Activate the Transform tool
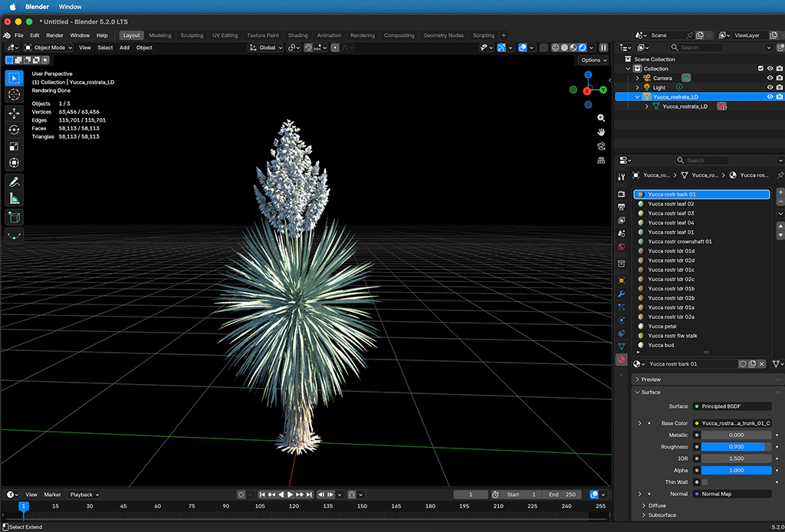Viewport: 785px width, 532px height. click(x=14, y=163)
